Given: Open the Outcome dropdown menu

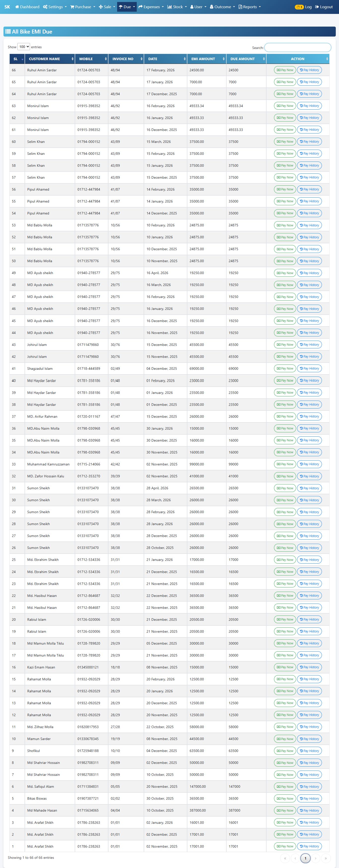Looking at the screenshot, I should coord(223,7).
